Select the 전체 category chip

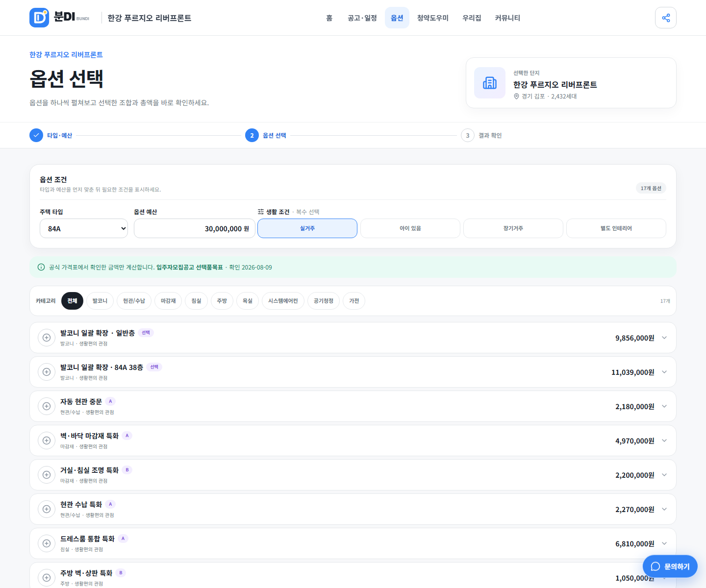[72, 301]
